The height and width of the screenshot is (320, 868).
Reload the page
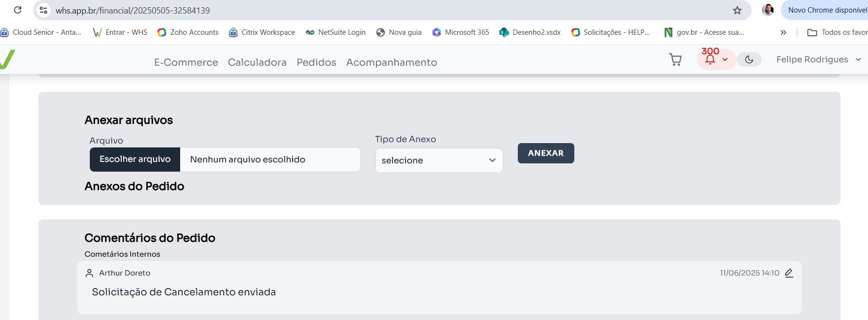point(18,10)
